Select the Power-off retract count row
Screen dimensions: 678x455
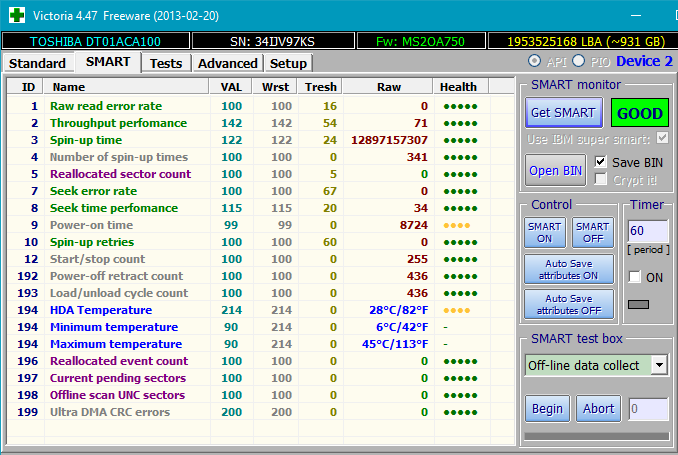pyautogui.click(x=261, y=276)
